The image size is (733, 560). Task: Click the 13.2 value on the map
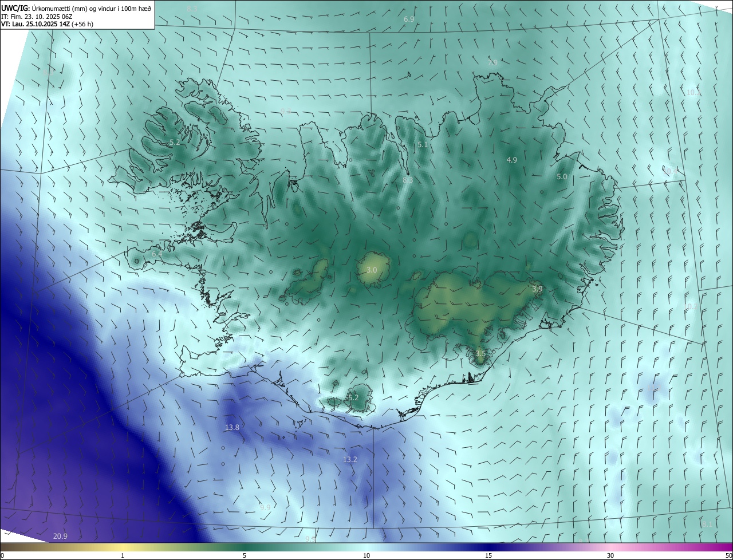350,459
